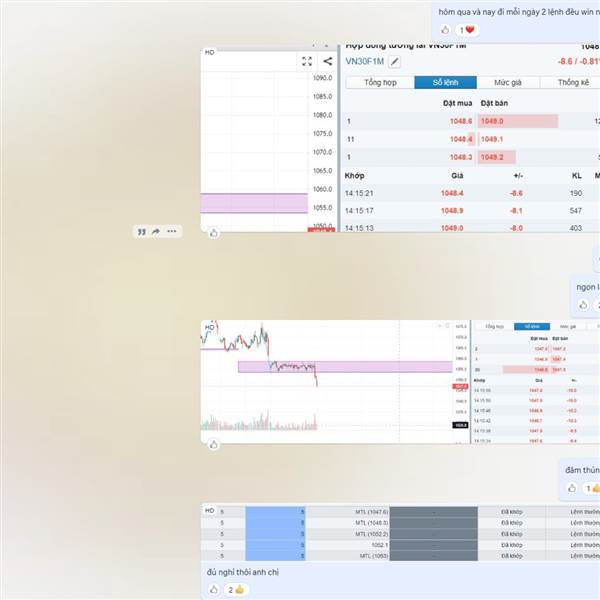Screen dimensions: 600x600
Task: Like the 'đủ nghỉ thôi anh chị' message
Action: coord(214,590)
